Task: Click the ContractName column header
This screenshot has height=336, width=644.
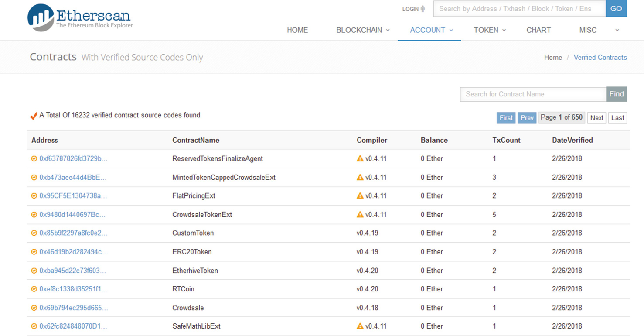Action: (196, 140)
